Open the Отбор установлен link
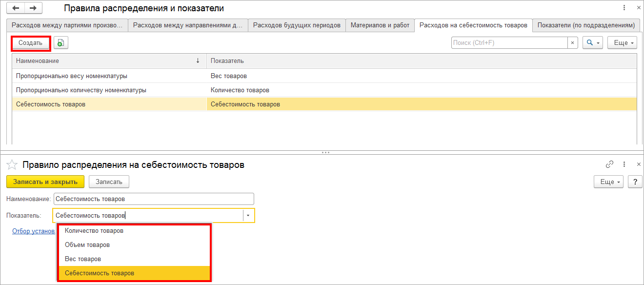 coord(33,231)
